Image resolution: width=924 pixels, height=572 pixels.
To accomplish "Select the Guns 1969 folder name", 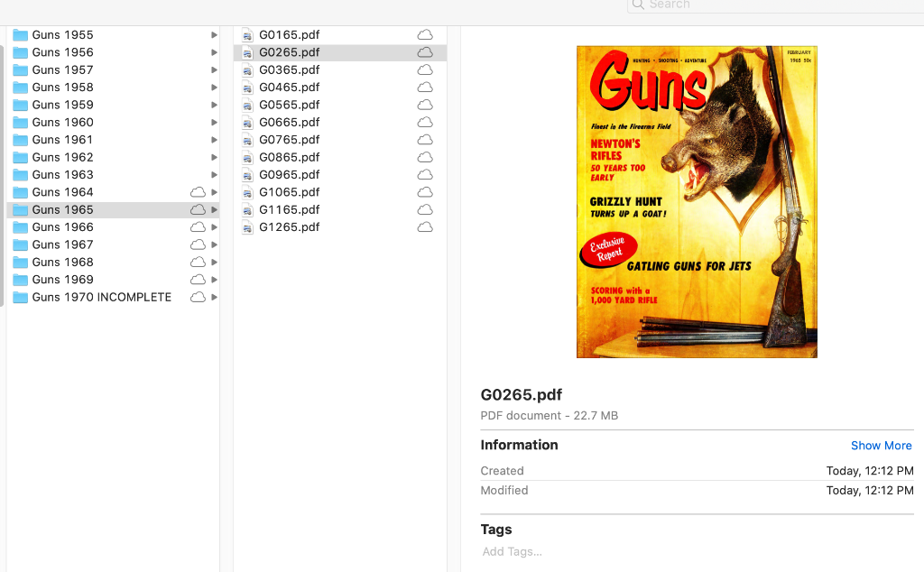I will point(62,280).
